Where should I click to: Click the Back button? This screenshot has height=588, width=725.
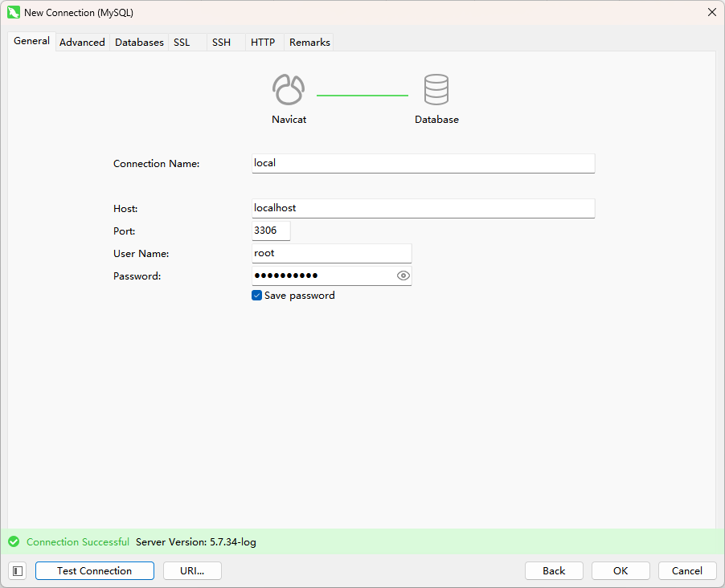tap(554, 571)
